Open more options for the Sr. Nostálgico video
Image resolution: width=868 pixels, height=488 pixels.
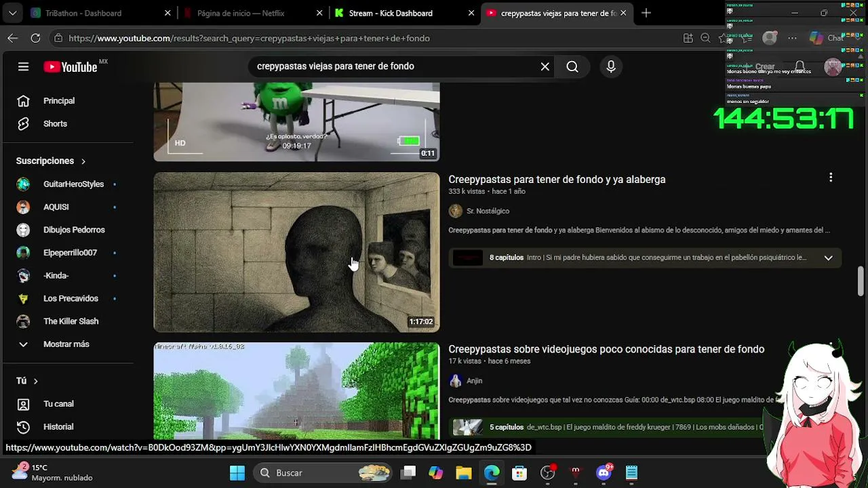(x=831, y=178)
